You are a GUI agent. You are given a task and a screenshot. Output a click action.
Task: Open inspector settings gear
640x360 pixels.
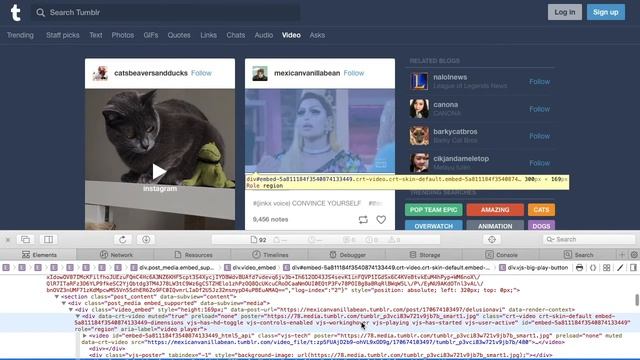[634, 255]
